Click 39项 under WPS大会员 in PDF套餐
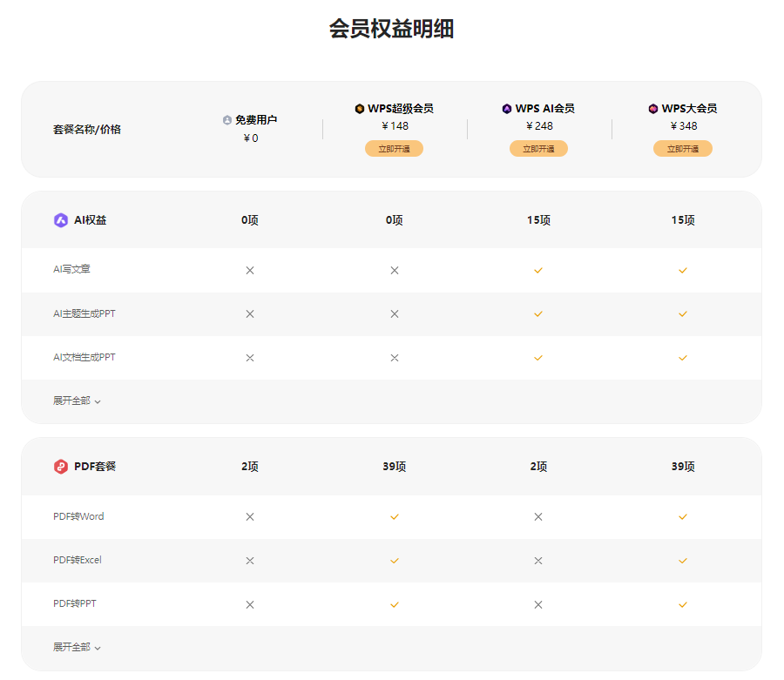The width and height of the screenshot is (784, 680). [x=683, y=466]
